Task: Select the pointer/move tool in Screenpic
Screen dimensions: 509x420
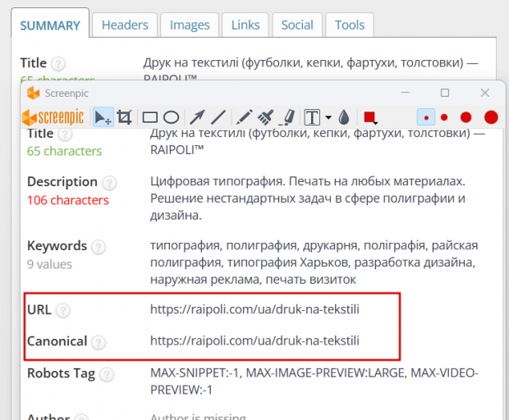Action: [103, 117]
